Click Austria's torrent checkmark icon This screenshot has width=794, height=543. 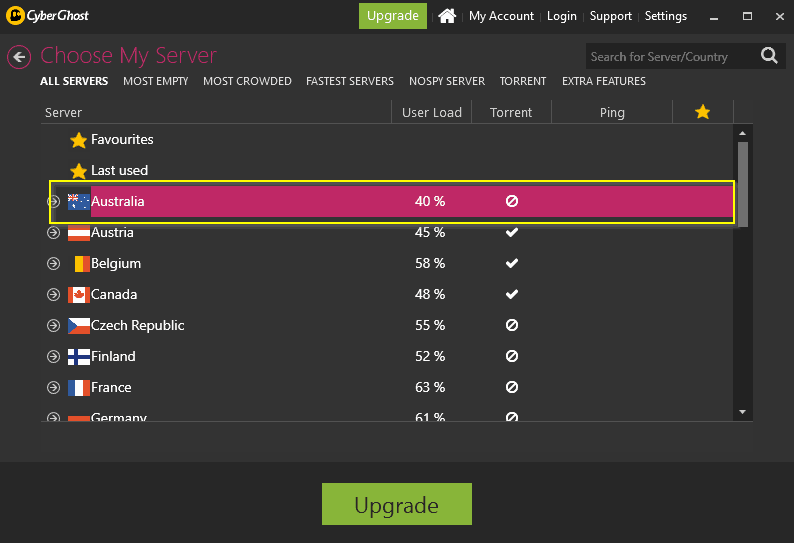pos(512,232)
